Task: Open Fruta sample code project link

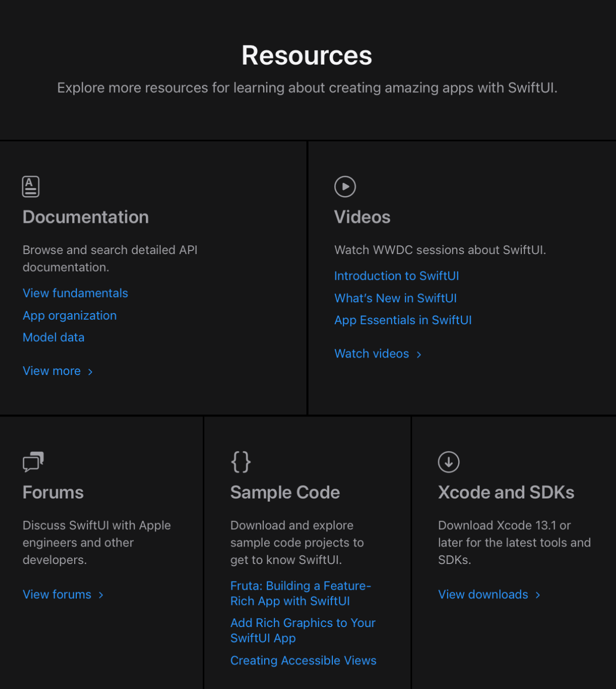Action: tap(301, 593)
